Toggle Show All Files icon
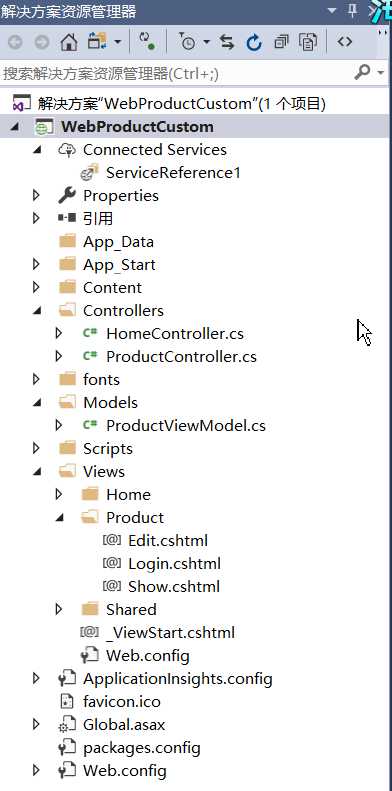Screen dimensions: 392x791 [307, 42]
